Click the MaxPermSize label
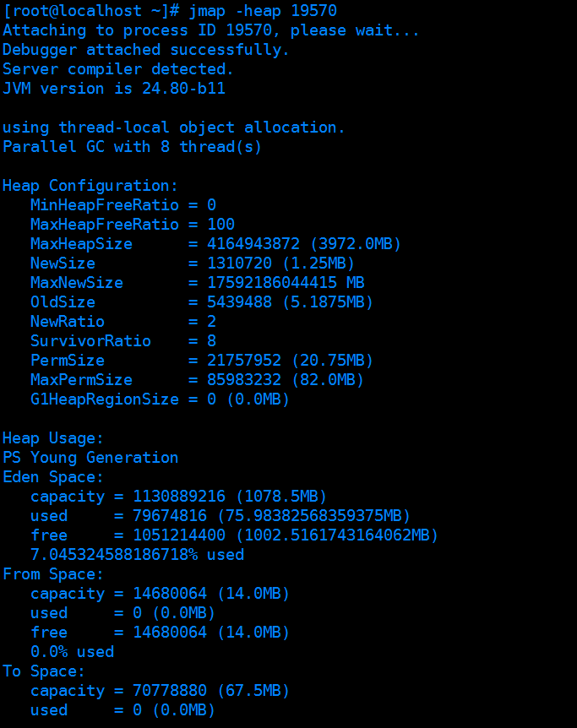 [x=81, y=380]
